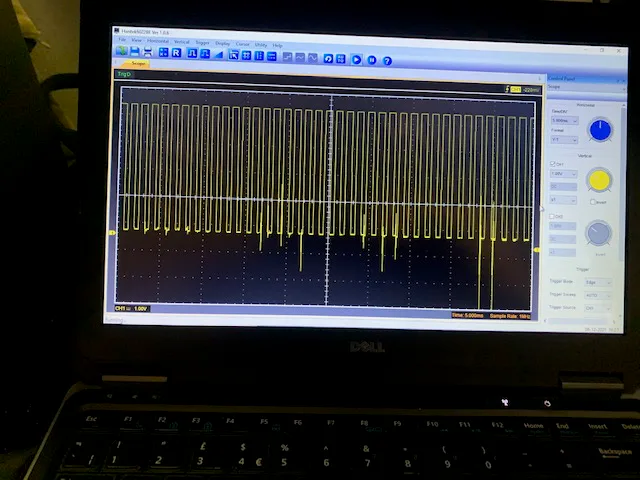Viewport: 640px width, 480px height.
Task: Toggle the CH1 Invert checkbox
Action: click(592, 201)
